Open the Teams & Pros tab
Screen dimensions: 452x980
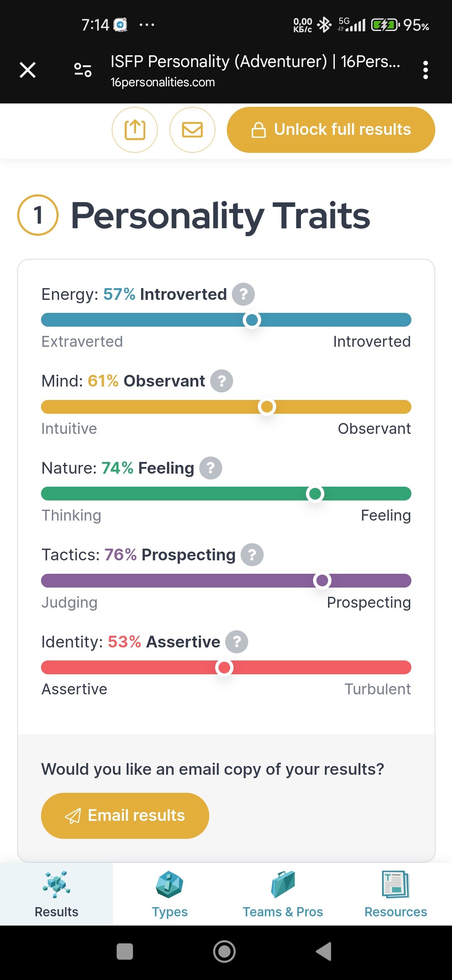click(282, 894)
